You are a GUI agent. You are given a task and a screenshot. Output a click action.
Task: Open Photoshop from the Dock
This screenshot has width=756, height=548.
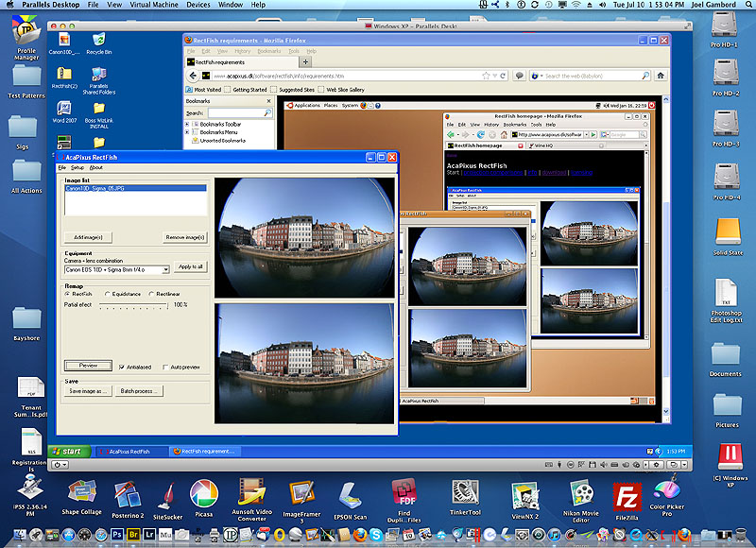click(x=117, y=534)
